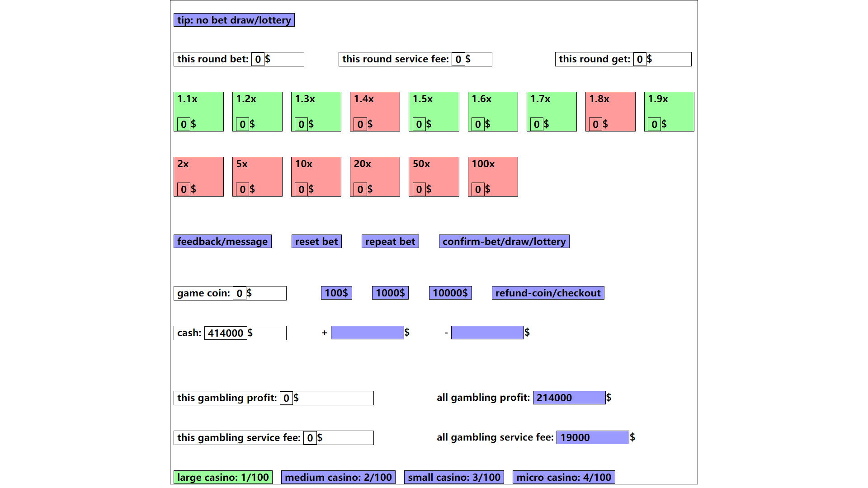
Task: Click the 1.1x multiplier bet box
Action: tap(199, 112)
